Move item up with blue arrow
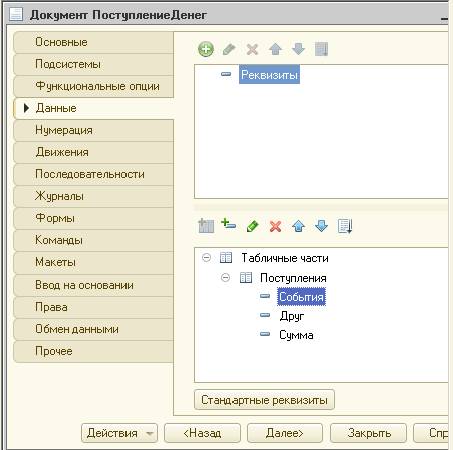Image resolution: width=453 pixels, height=450 pixels. pos(298,226)
